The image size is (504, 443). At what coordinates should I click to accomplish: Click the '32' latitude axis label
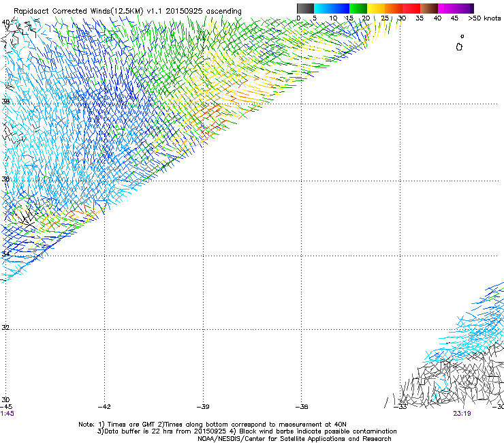tap(5, 328)
